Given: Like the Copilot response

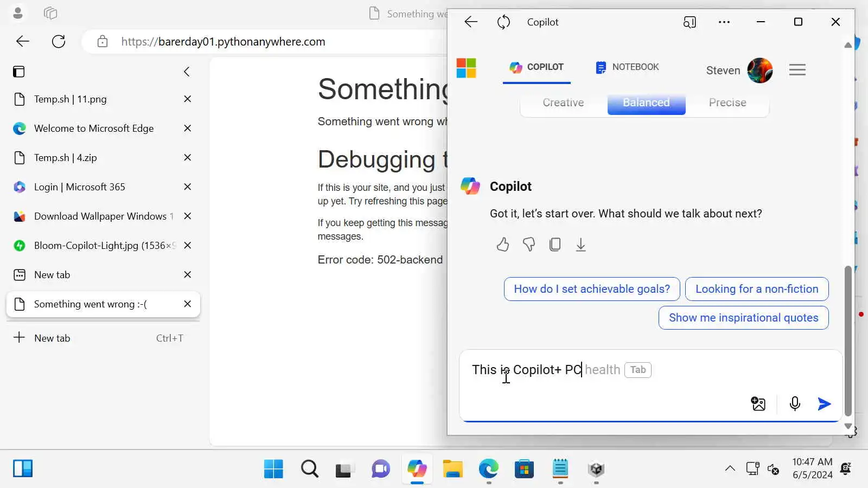Looking at the screenshot, I should click(x=503, y=245).
